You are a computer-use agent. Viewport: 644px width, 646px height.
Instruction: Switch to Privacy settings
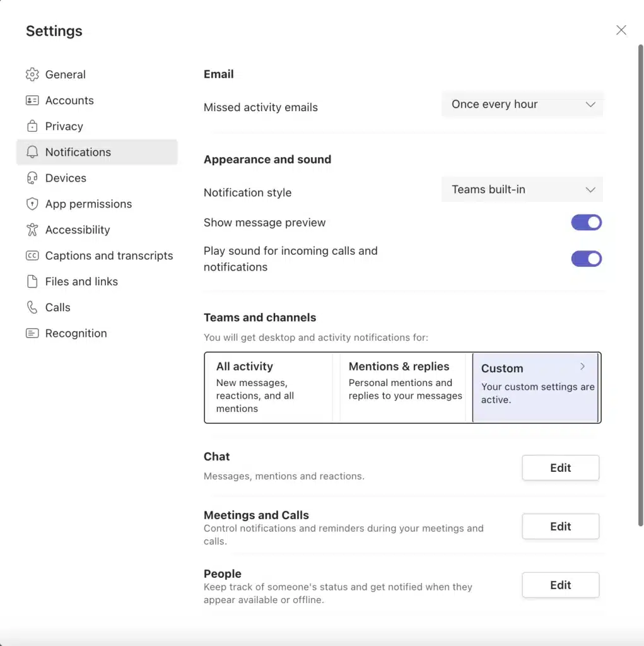point(97,126)
